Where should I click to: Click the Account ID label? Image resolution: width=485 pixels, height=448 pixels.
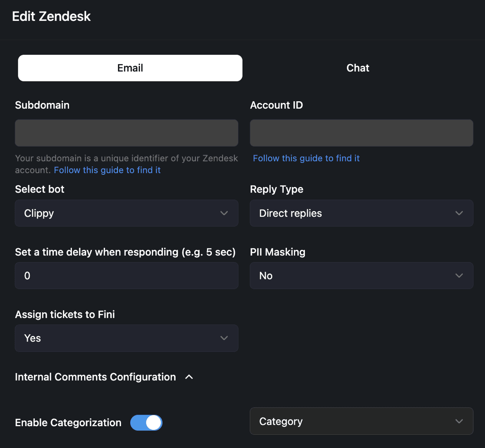(277, 105)
